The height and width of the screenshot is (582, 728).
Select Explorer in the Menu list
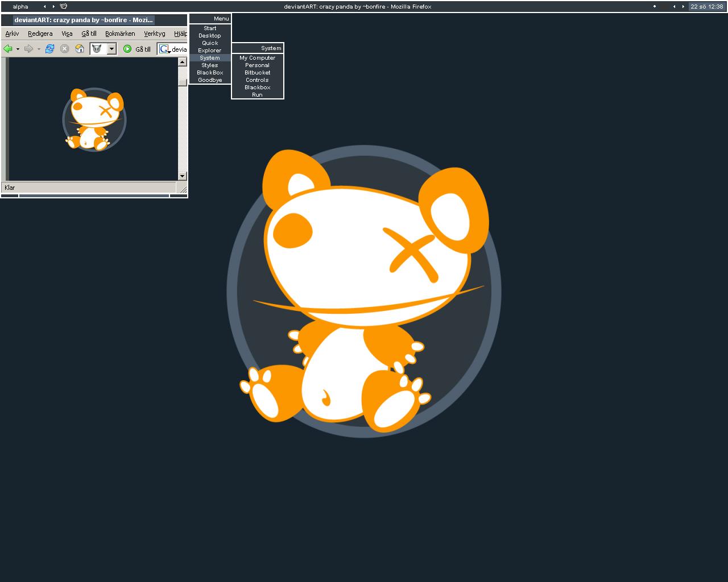(x=210, y=51)
